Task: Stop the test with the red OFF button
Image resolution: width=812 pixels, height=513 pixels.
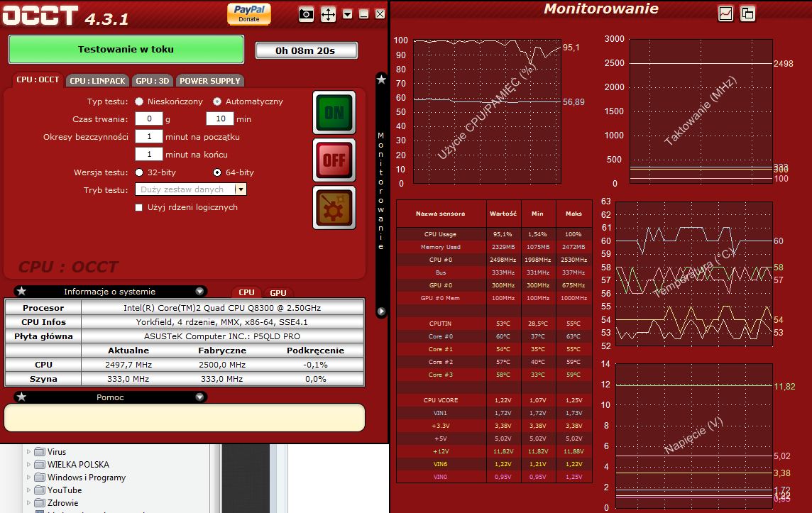Action: pyautogui.click(x=334, y=160)
